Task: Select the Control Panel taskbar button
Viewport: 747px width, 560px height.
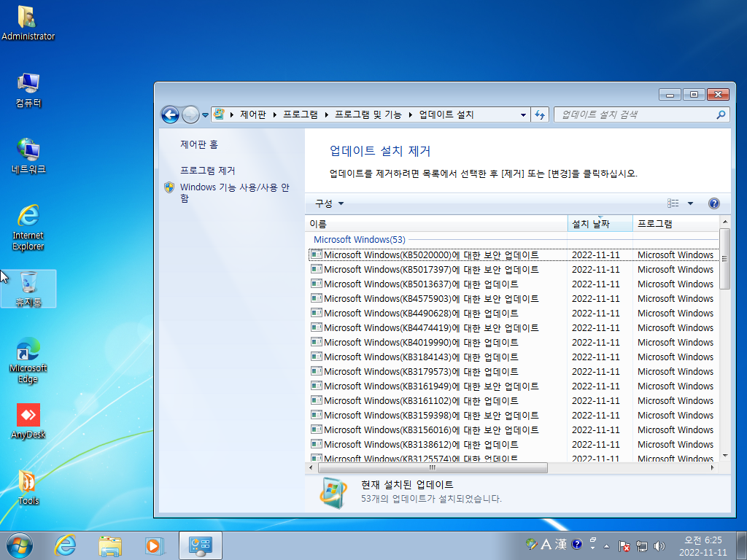Action: pos(201,545)
